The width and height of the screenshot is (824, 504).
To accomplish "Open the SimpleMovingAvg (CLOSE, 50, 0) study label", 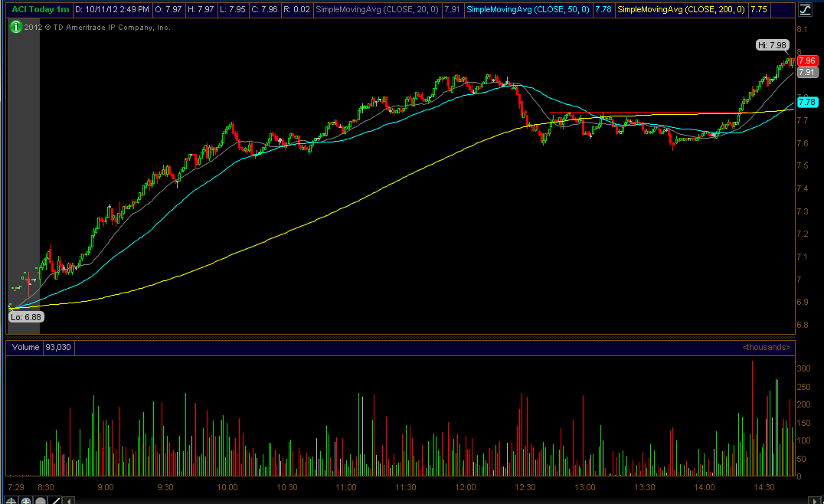I will click(528, 9).
